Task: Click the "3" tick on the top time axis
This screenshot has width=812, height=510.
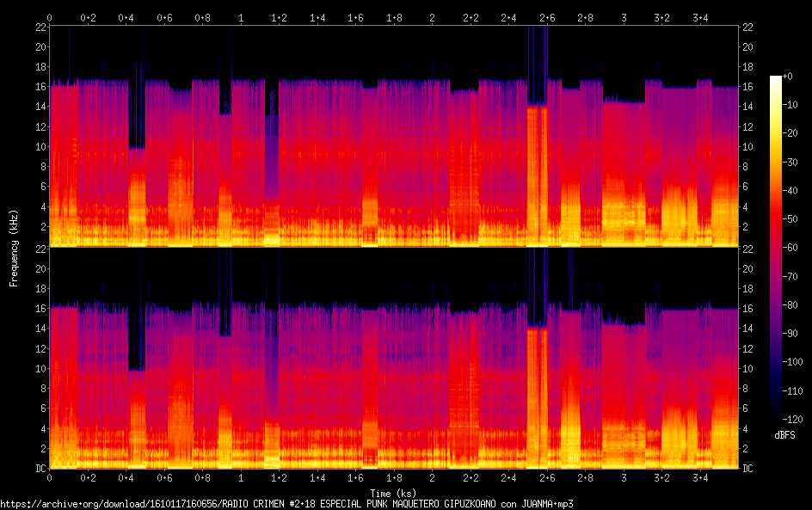Action: (x=624, y=18)
